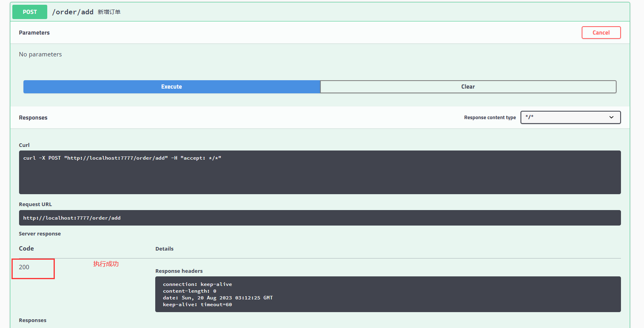Click the Details column header

[164, 249]
